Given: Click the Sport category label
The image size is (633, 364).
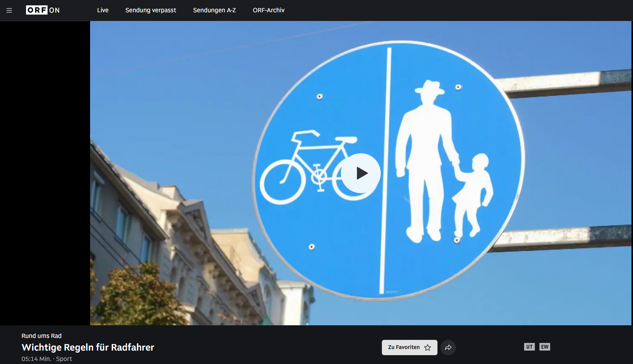Looking at the screenshot, I should tap(64, 359).
